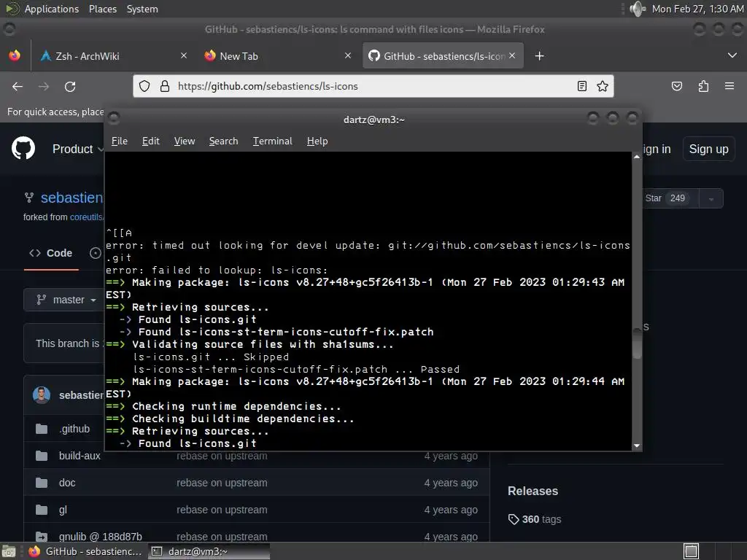747x560 pixels.
Task: Click Issues tab icon beside Code
Action: 96,253
